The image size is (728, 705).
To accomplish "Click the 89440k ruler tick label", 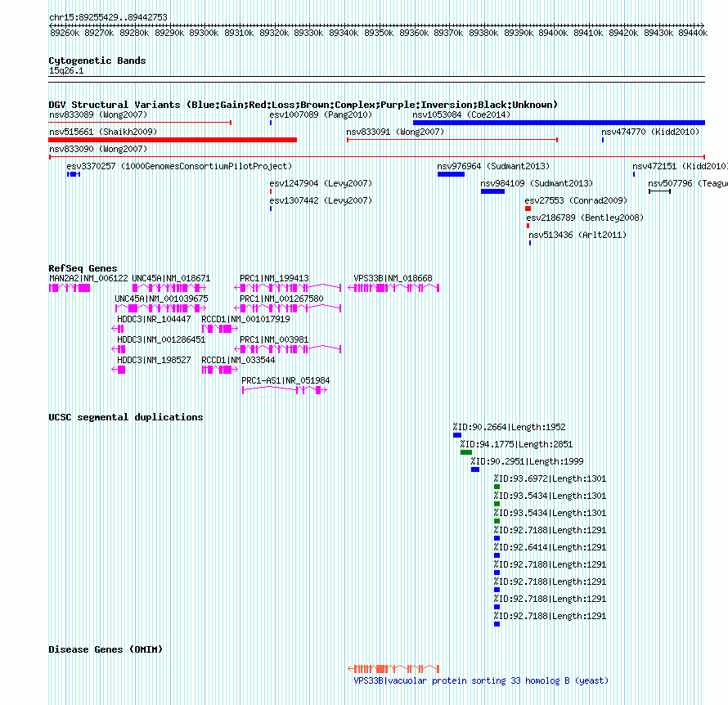I will click(x=693, y=33).
